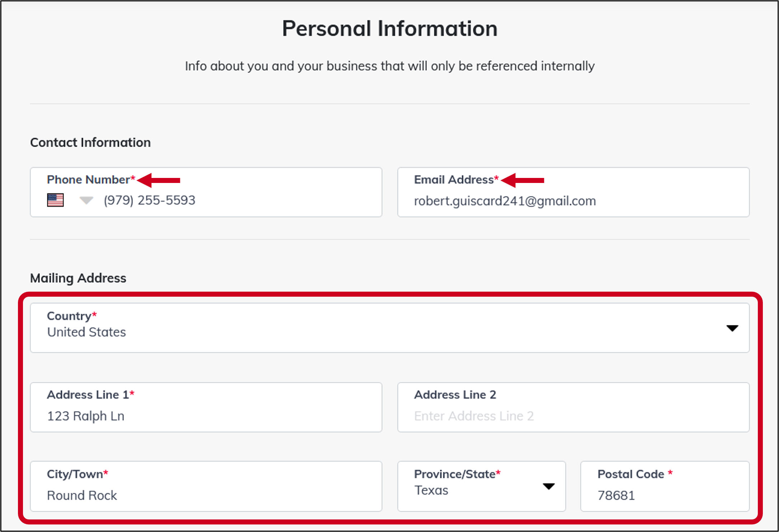Click the United States flag icon
779x532 pixels.
click(55, 200)
